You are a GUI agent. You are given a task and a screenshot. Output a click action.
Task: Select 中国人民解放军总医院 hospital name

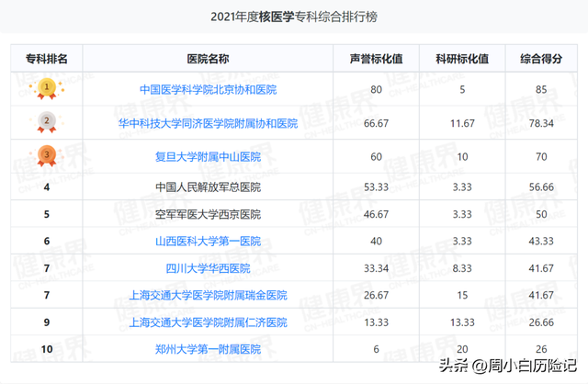point(209,187)
